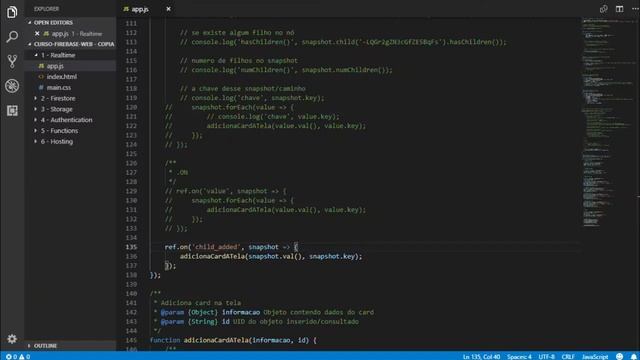640x360 pixels.
Task: Open the Debug view in activity bar
Action: pyautogui.click(x=12, y=86)
